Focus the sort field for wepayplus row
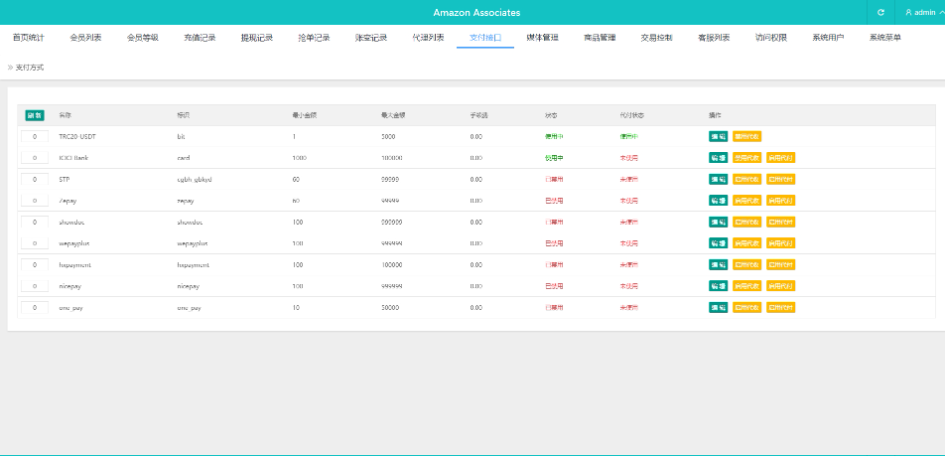The height and width of the screenshot is (456, 945). (x=34, y=243)
